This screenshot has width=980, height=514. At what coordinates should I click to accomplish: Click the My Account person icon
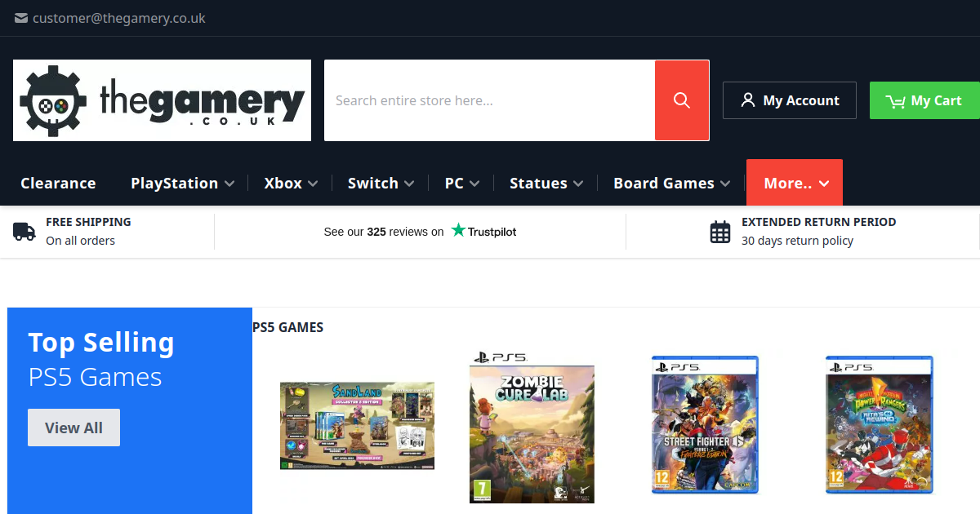click(x=747, y=100)
